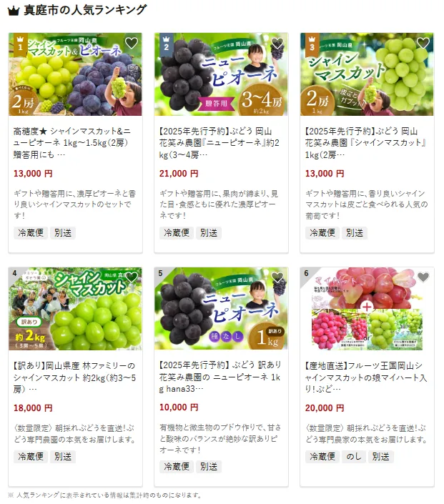Open フルーツ王国岡山 マイハート title link
The image size is (444, 504).
pyautogui.click(x=366, y=377)
